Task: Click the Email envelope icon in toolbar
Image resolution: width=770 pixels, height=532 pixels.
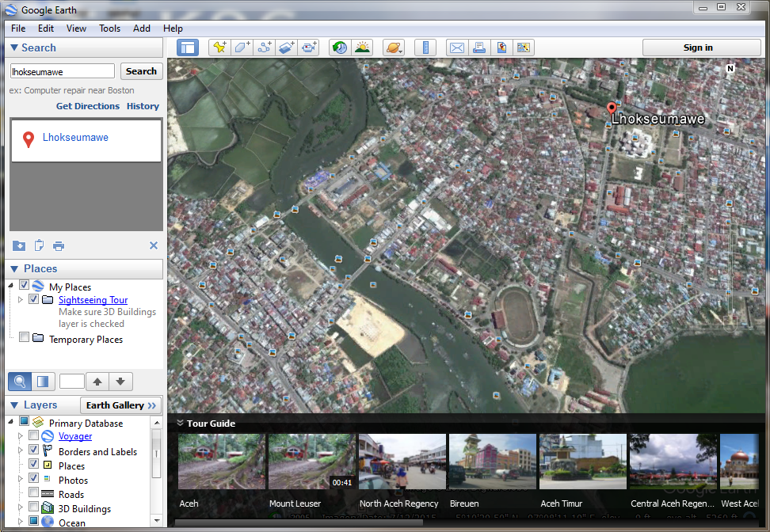Action: (457, 47)
